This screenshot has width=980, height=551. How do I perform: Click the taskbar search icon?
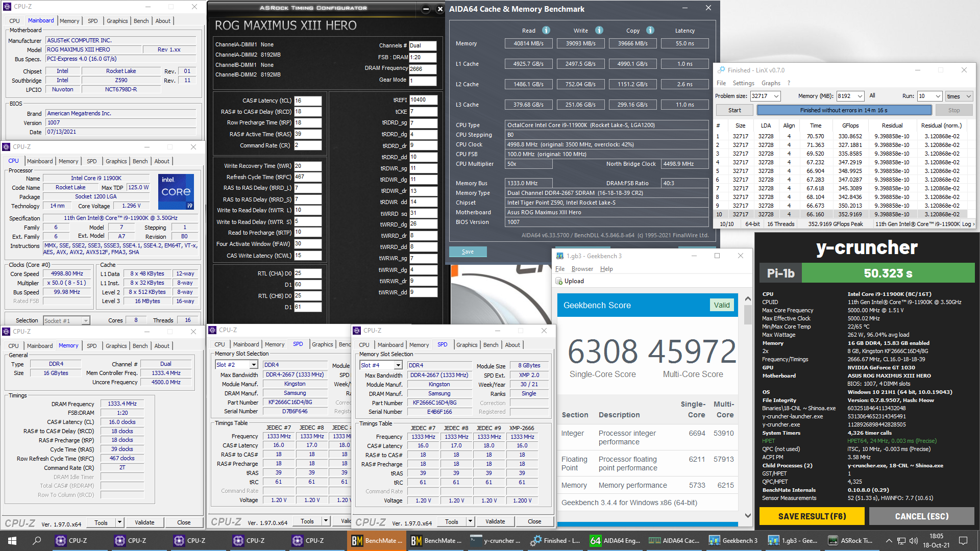click(x=37, y=541)
